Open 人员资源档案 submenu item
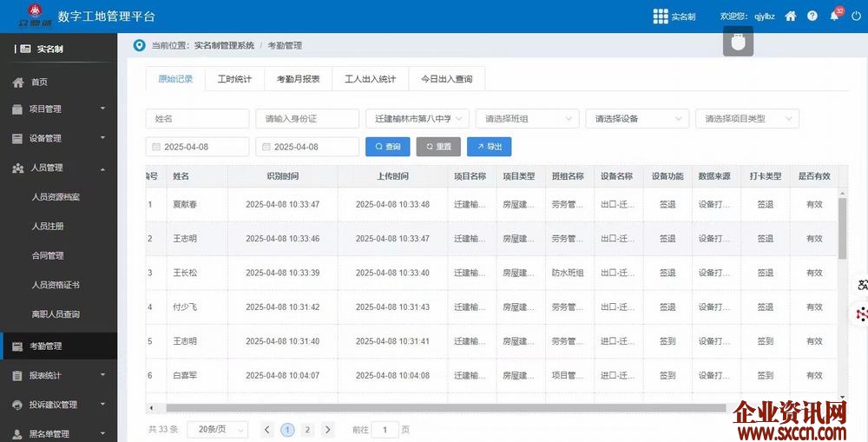The height and width of the screenshot is (442, 868). pyautogui.click(x=56, y=196)
